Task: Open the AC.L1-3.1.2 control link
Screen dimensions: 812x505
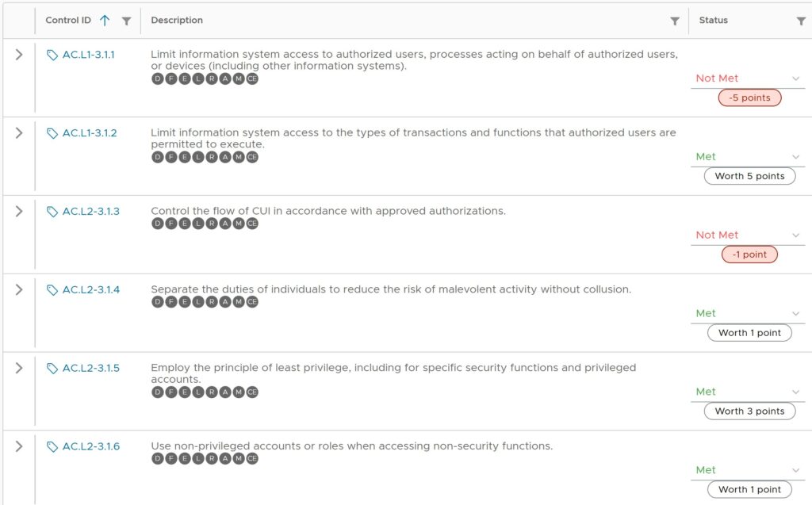Action: (x=90, y=133)
